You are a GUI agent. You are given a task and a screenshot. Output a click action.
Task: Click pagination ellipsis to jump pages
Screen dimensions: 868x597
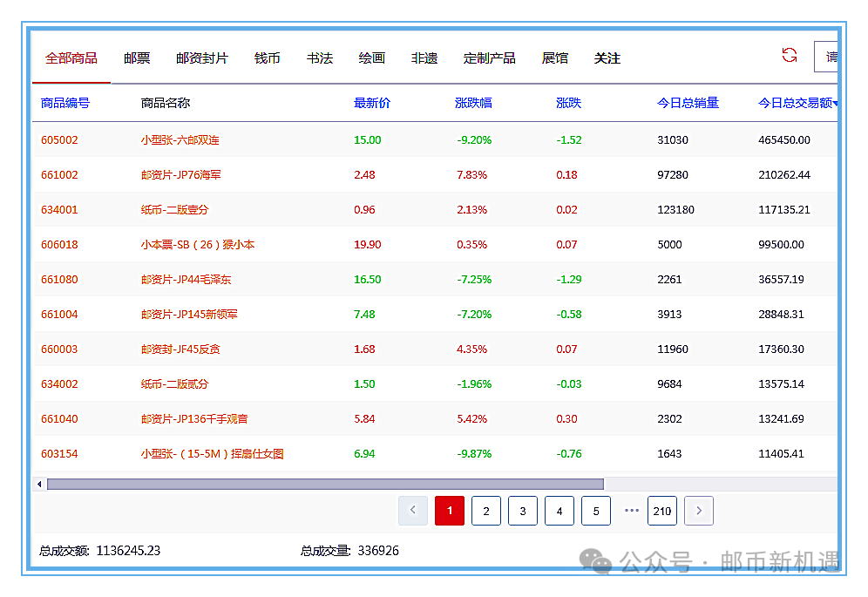[632, 511]
